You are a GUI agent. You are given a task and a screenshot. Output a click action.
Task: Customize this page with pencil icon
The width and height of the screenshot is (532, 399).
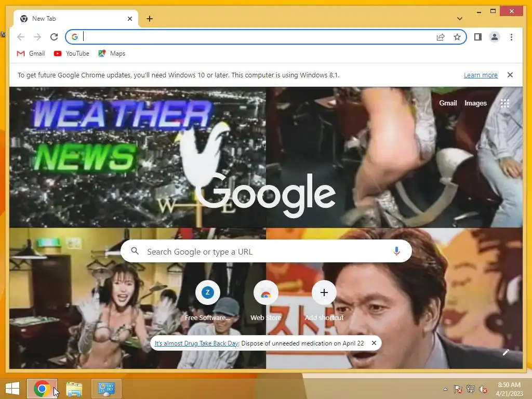pyautogui.click(x=506, y=352)
